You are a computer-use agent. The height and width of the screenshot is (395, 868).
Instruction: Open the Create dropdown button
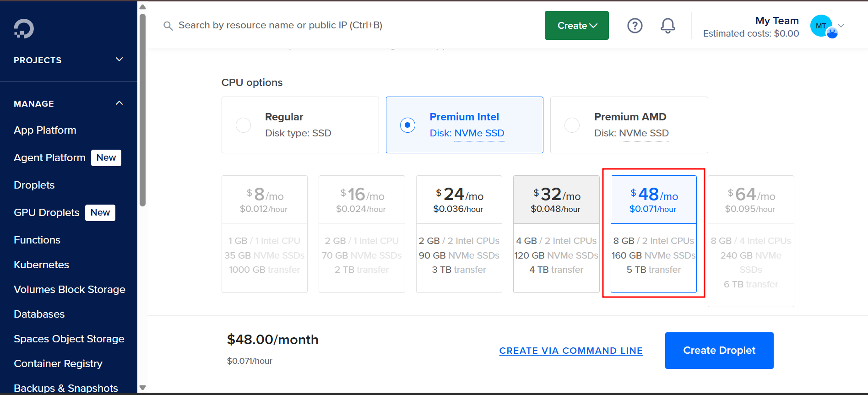point(576,26)
